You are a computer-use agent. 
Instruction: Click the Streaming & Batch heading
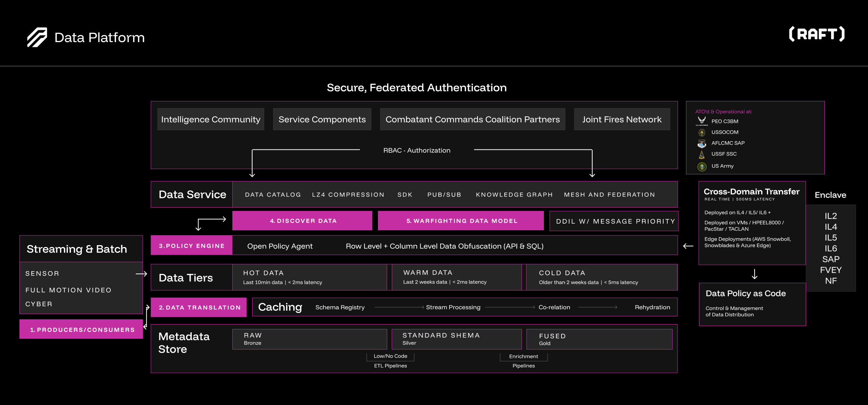[77, 249]
